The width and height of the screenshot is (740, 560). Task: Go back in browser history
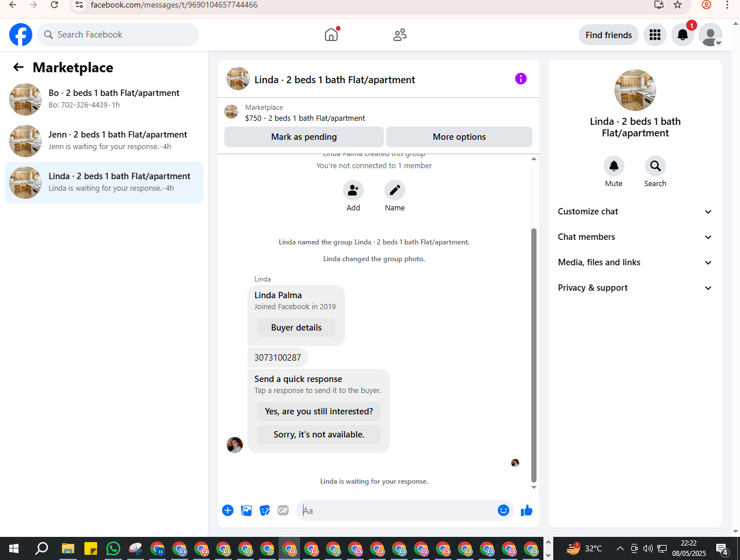(x=13, y=5)
